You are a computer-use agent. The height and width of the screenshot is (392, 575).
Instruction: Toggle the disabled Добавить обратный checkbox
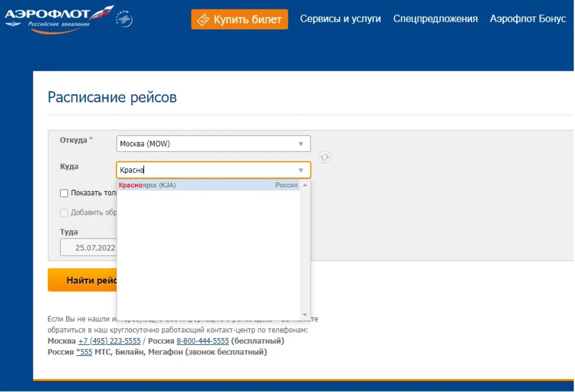[x=64, y=213]
